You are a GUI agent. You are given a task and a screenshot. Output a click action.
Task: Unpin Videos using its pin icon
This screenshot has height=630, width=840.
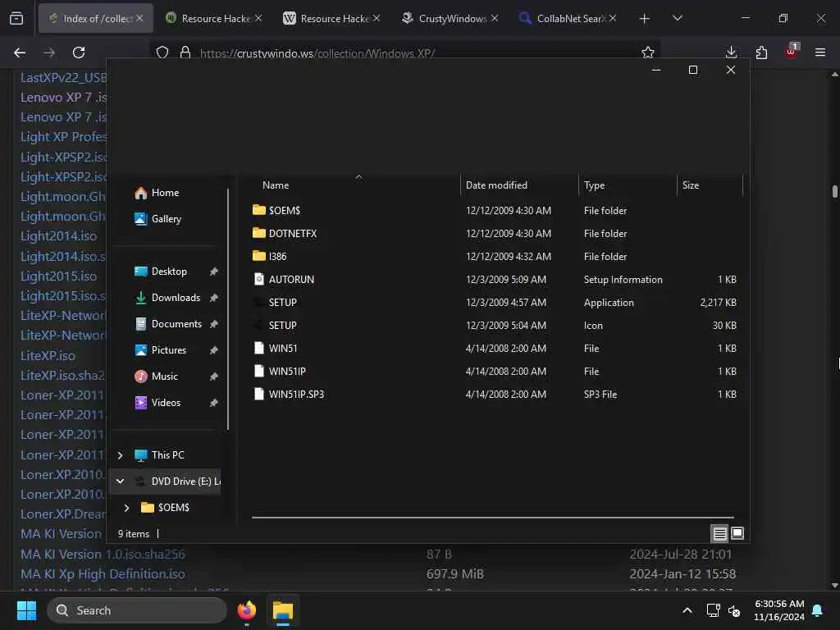point(214,403)
